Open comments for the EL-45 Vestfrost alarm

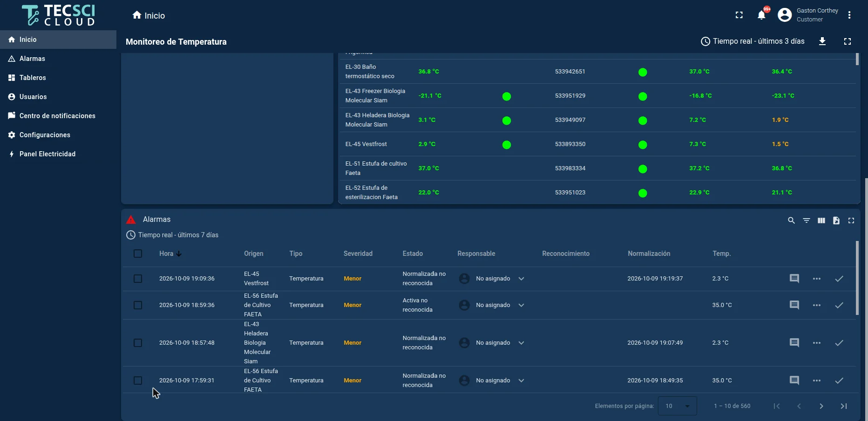tap(794, 279)
